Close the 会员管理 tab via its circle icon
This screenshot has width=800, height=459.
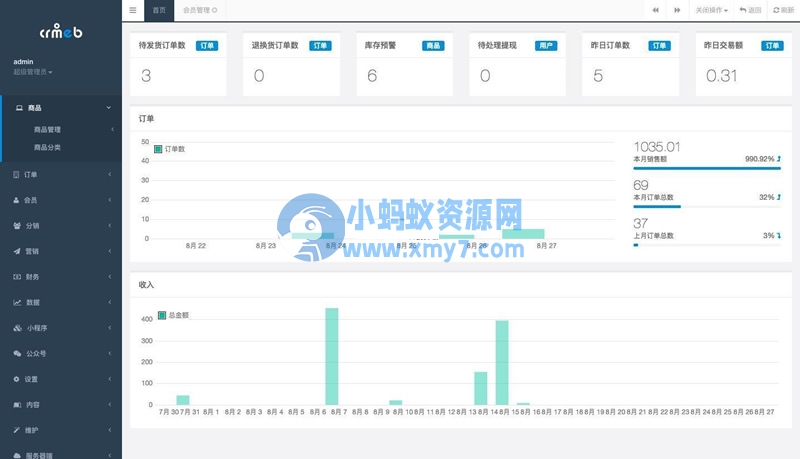(215, 10)
